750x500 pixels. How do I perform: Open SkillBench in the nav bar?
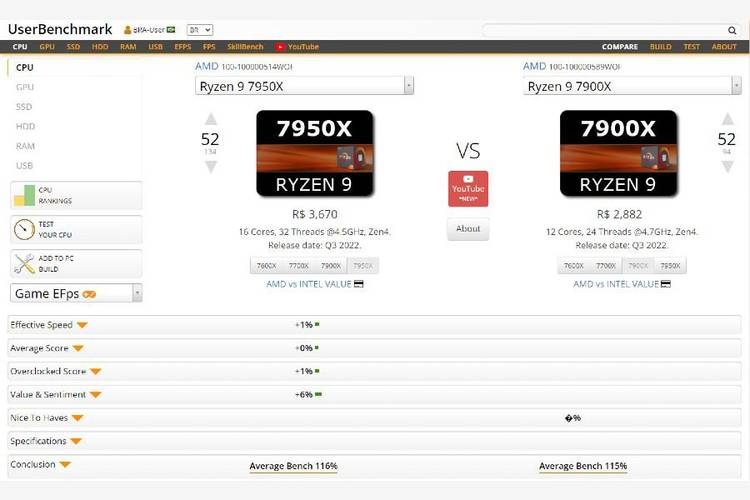[245, 46]
